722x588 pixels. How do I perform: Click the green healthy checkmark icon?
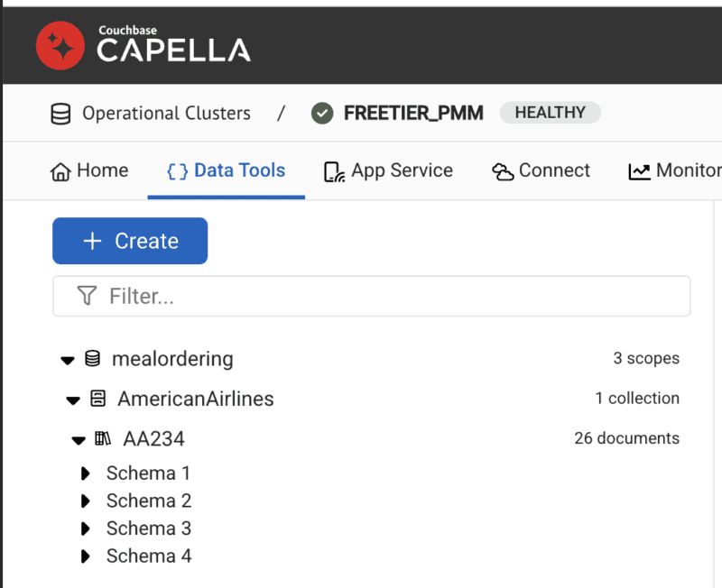322,114
